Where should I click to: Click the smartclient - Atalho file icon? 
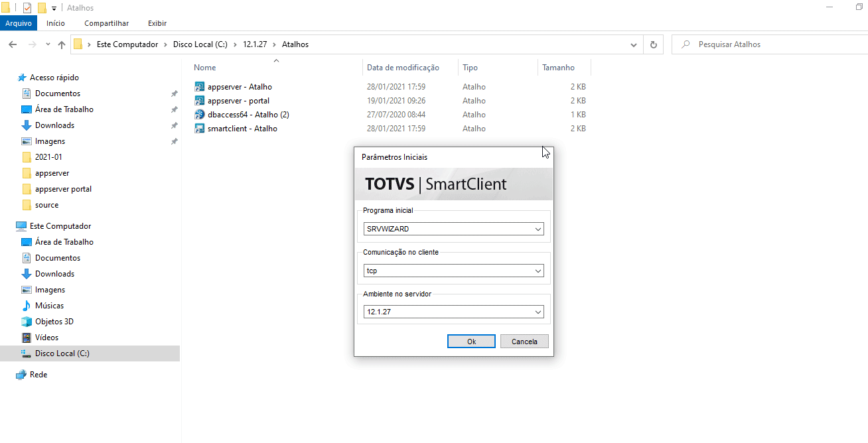(200, 129)
